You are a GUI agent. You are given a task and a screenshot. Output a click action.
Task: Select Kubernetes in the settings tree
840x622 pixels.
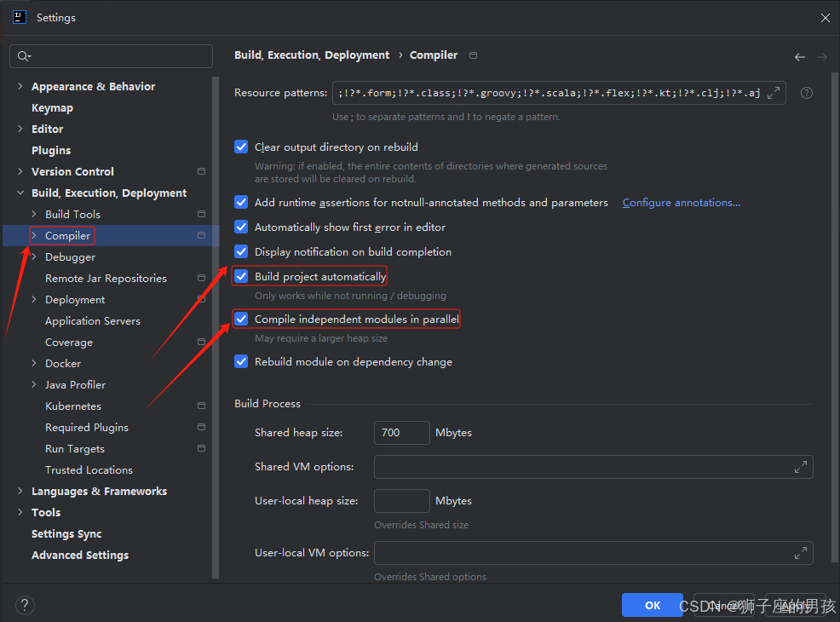click(73, 406)
